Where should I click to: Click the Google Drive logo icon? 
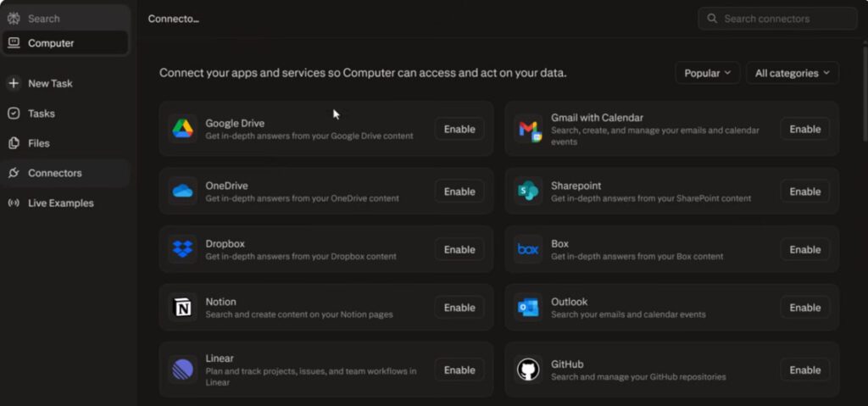click(x=182, y=129)
